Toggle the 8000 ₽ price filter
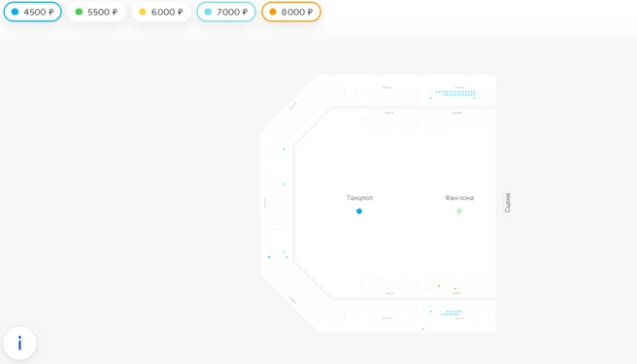637x364 pixels. [x=291, y=12]
